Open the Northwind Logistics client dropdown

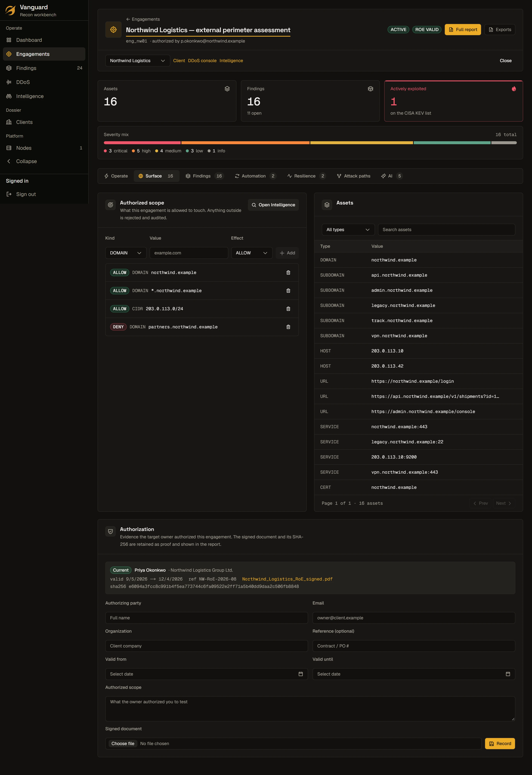coord(138,61)
